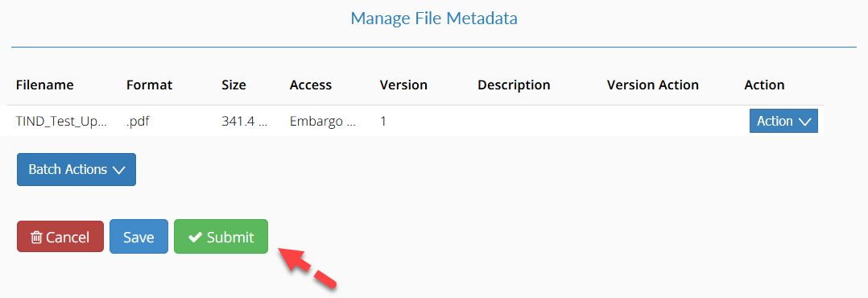Click the 341.4 size cell

pos(244,122)
